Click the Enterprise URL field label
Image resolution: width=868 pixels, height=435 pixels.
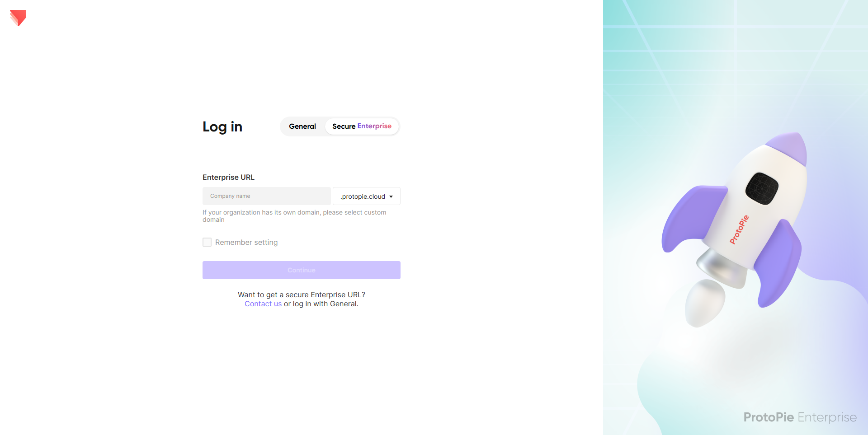228,177
